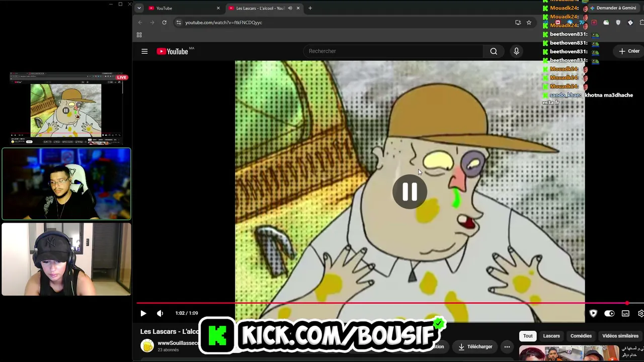Go forward in browser history
644x362 pixels.
152,23
